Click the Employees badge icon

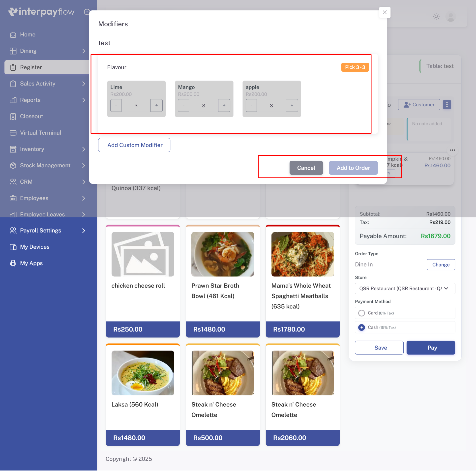13,198
